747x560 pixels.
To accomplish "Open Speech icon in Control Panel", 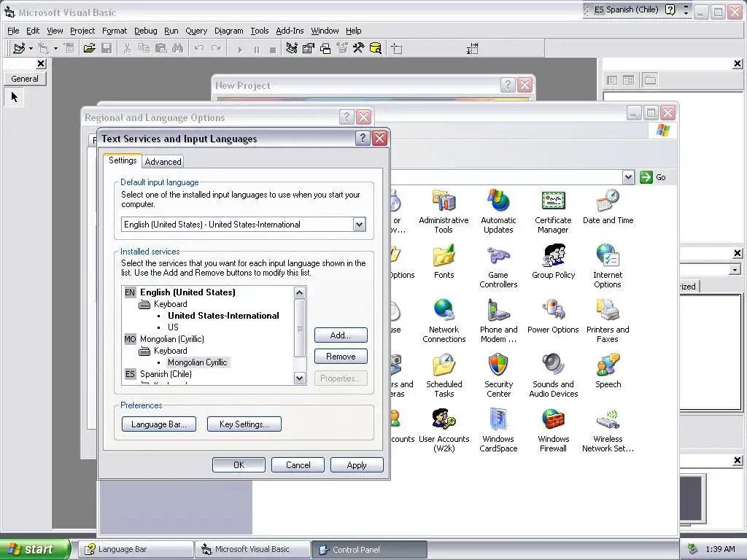I will coord(608,371).
